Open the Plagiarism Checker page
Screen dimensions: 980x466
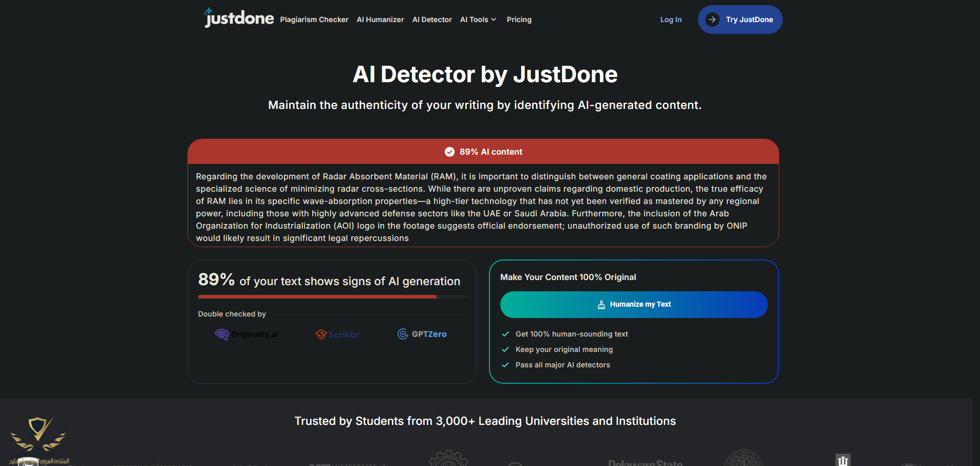click(314, 20)
